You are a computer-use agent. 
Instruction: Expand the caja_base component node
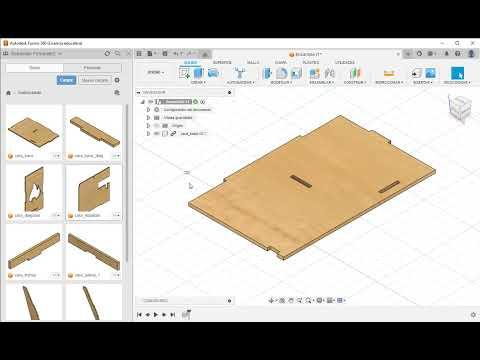coord(149,134)
